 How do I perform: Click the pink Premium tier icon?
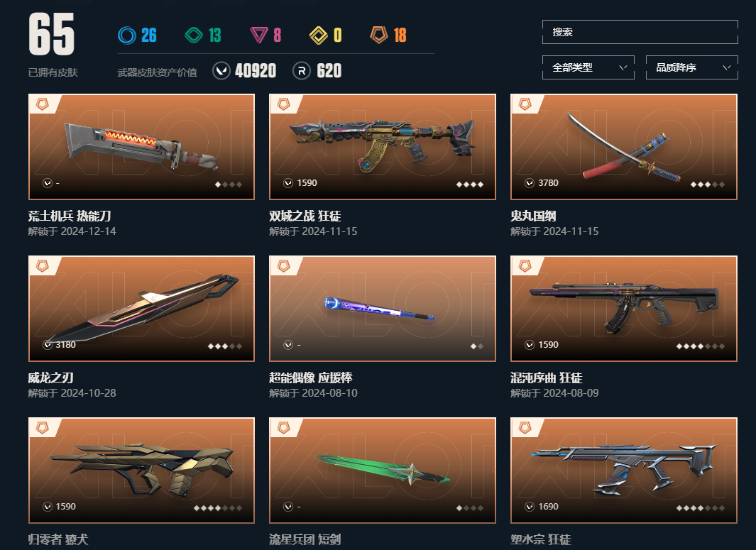[259, 35]
